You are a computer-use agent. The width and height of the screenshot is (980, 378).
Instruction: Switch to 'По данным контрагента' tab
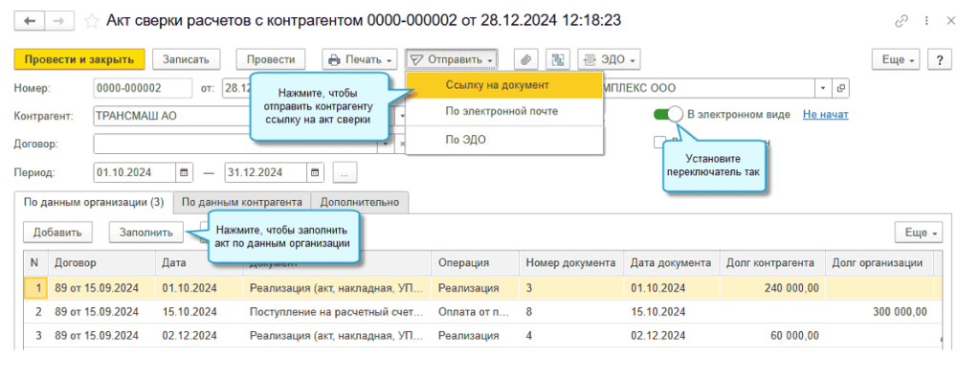(242, 203)
